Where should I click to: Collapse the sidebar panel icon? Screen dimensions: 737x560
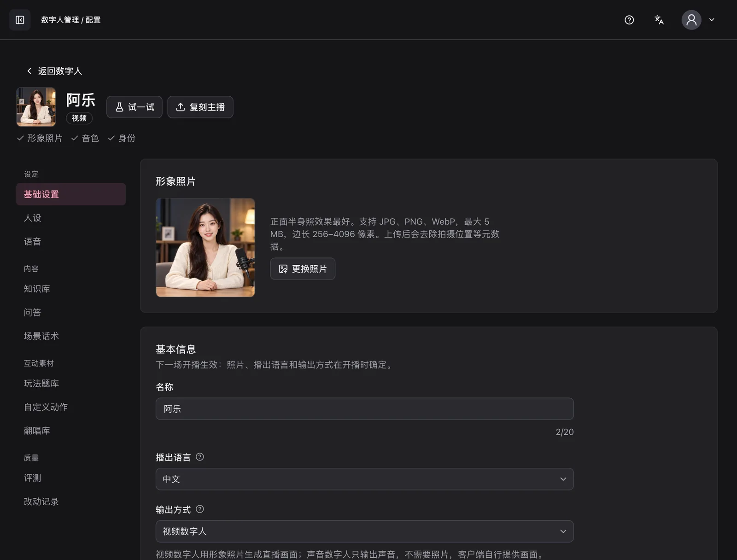20,20
